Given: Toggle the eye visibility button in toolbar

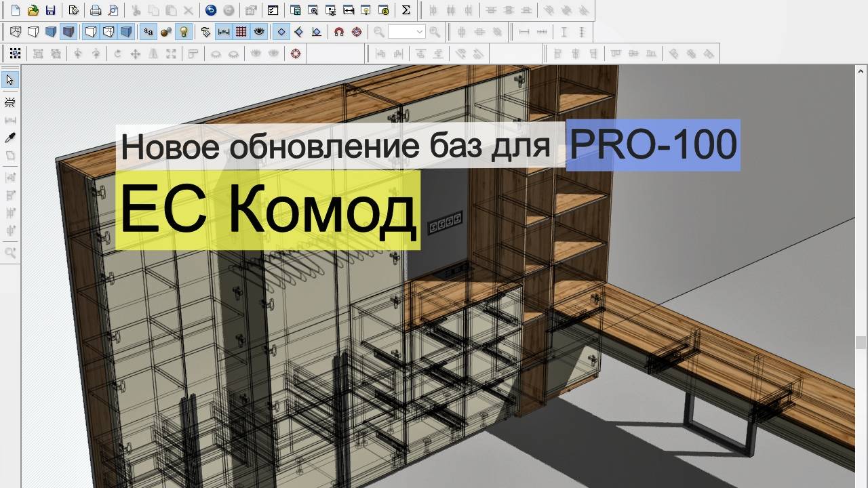Looking at the screenshot, I should click(x=259, y=32).
